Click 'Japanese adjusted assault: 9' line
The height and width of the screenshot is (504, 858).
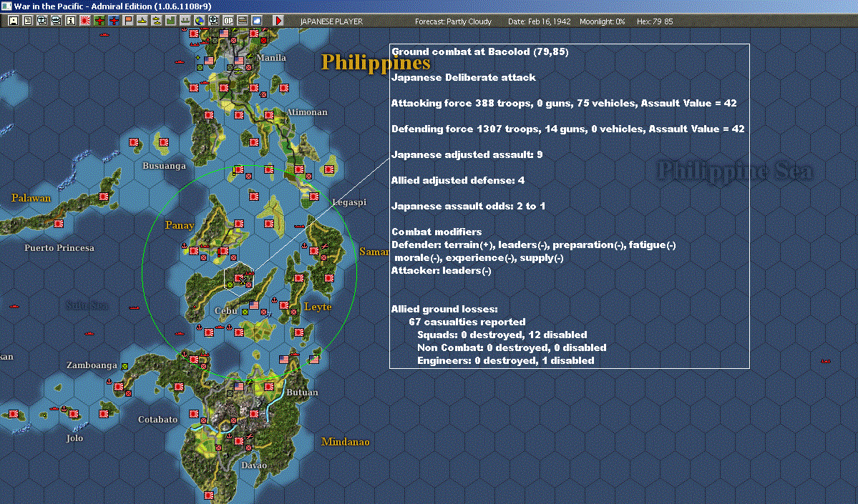(467, 154)
